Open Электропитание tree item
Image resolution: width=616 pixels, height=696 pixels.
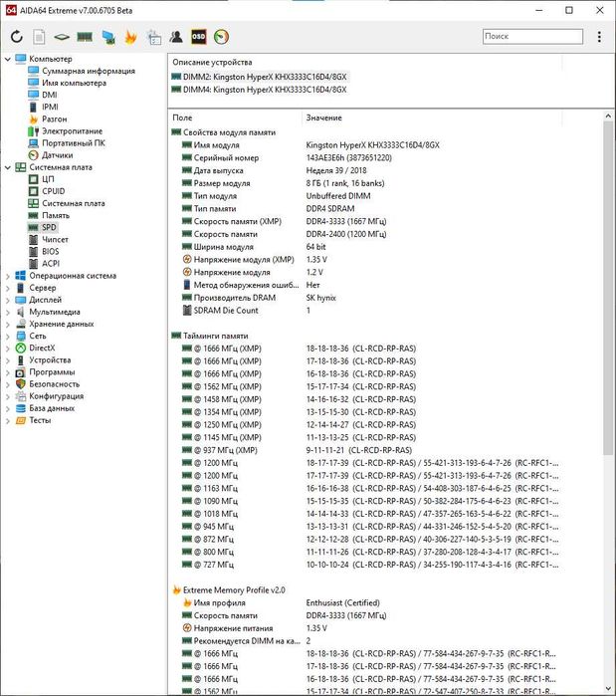72,131
